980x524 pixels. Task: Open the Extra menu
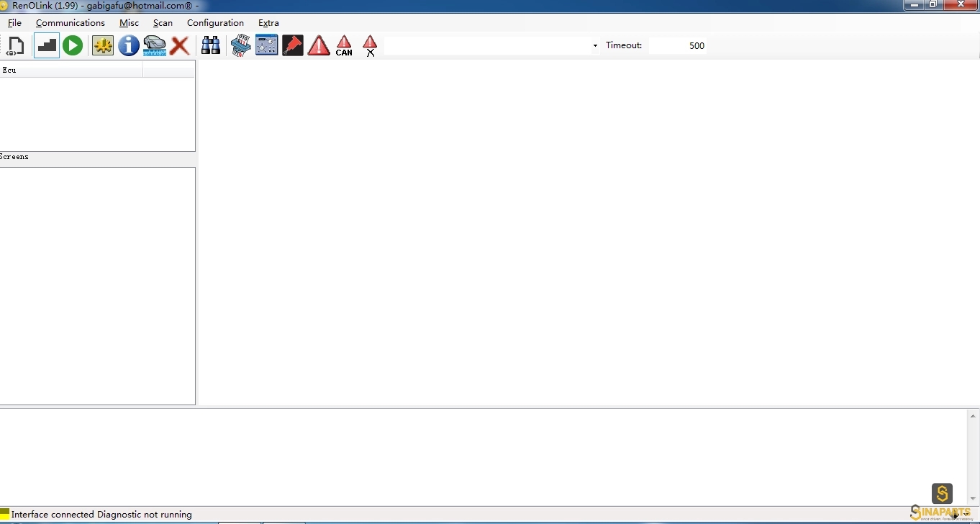click(x=268, y=23)
